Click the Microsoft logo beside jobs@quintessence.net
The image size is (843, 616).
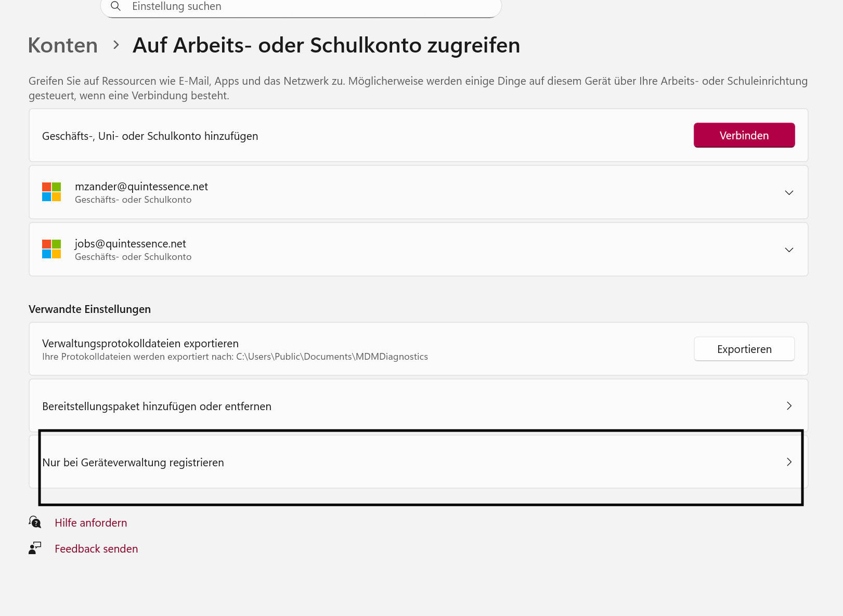pyautogui.click(x=51, y=249)
